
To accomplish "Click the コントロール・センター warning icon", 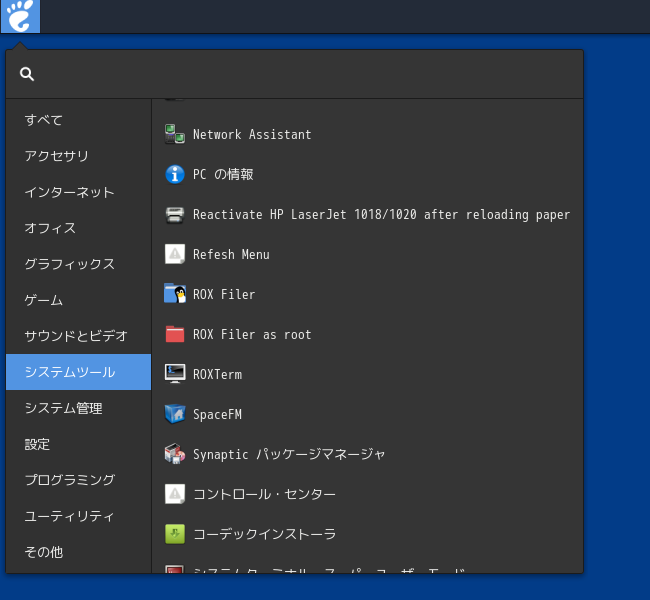I will (x=175, y=494).
